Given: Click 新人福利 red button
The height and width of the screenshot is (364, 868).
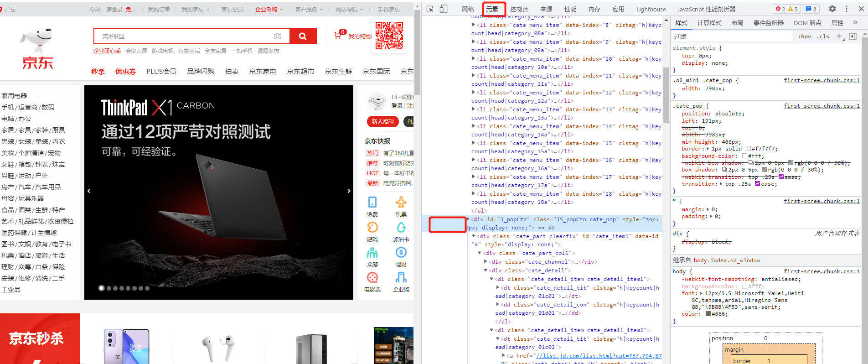Looking at the screenshot, I should point(382,121).
